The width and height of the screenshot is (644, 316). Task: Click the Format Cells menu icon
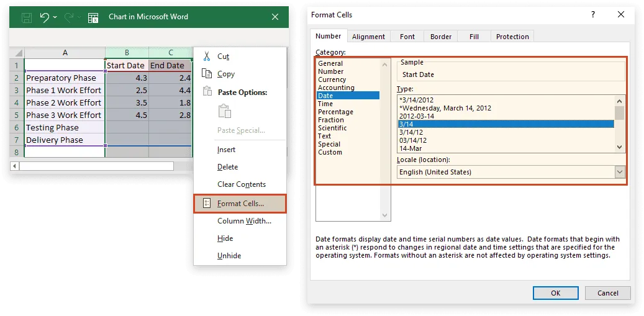(207, 203)
